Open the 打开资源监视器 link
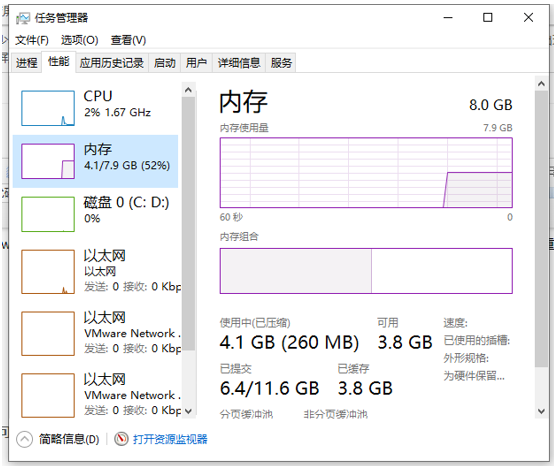The height and width of the screenshot is (466, 554). [x=170, y=439]
